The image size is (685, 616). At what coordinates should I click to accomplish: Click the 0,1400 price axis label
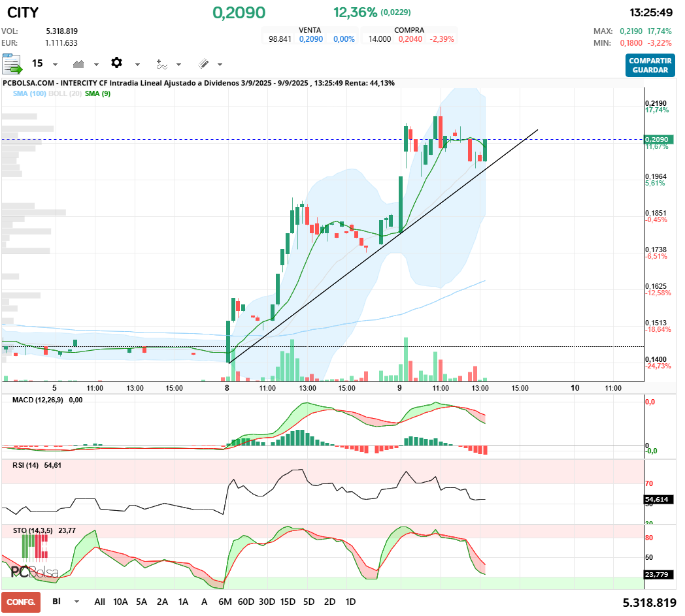tap(656, 359)
